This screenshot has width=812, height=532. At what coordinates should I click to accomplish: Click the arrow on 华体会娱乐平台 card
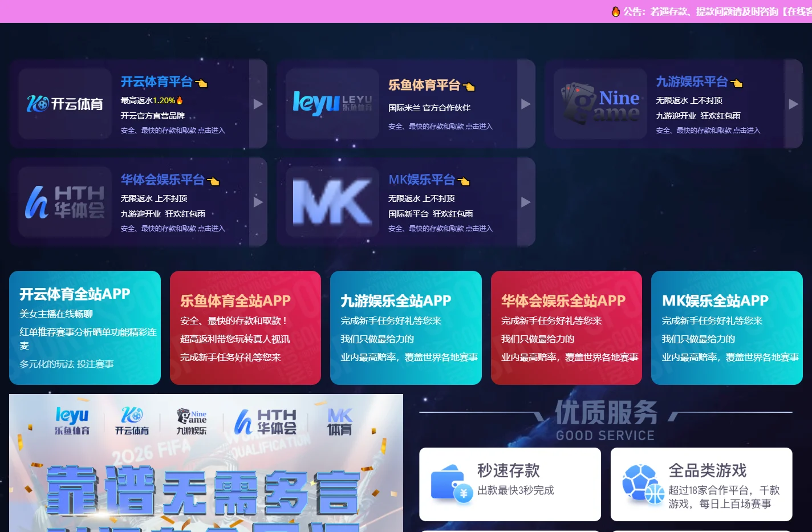click(x=258, y=202)
